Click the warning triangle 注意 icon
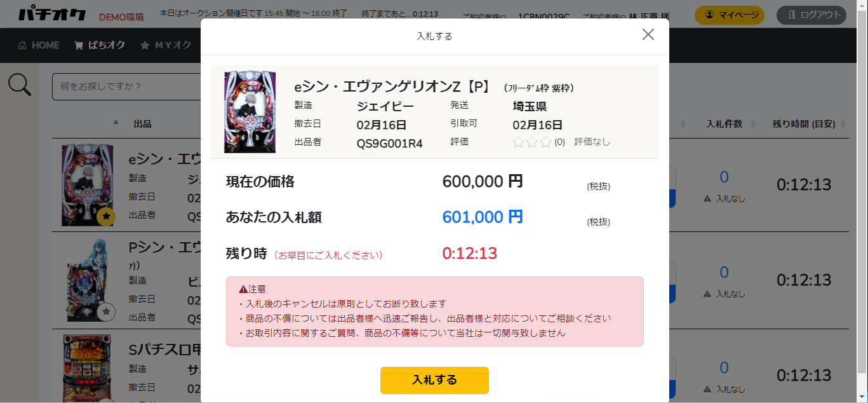This screenshot has width=868, height=403. (243, 289)
